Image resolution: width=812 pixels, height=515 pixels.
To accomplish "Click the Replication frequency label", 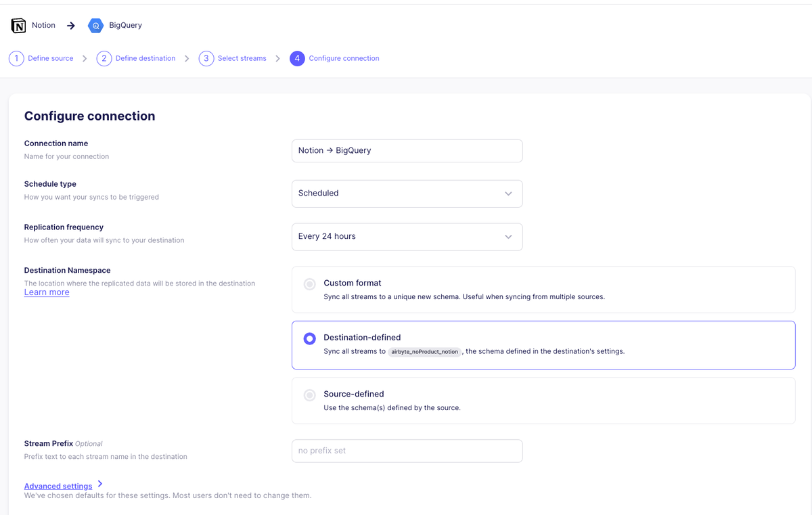I will 64,227.
